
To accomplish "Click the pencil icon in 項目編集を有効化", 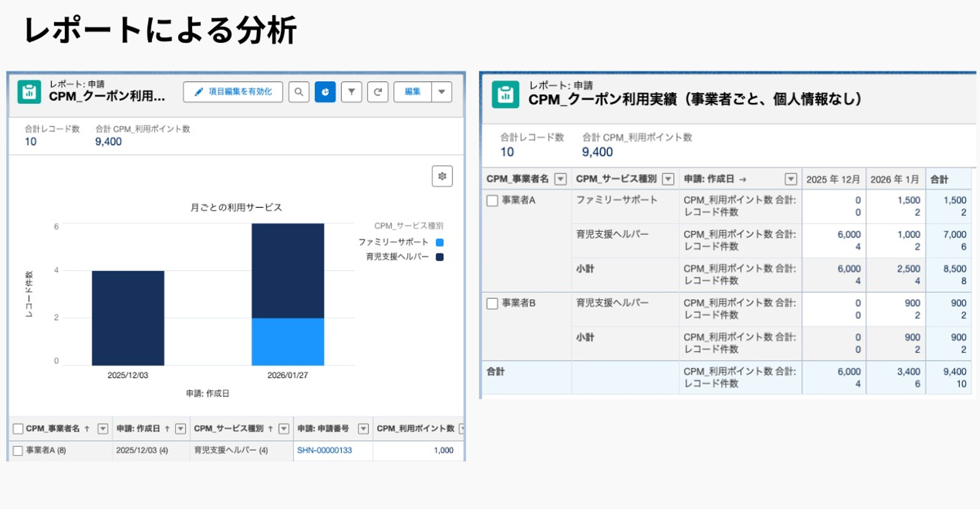I will [x=198, y=92].
